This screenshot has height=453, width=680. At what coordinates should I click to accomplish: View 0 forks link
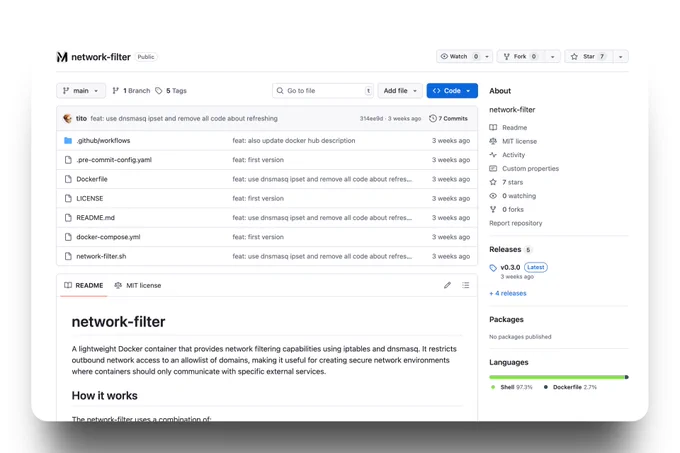tap(513, 209)
